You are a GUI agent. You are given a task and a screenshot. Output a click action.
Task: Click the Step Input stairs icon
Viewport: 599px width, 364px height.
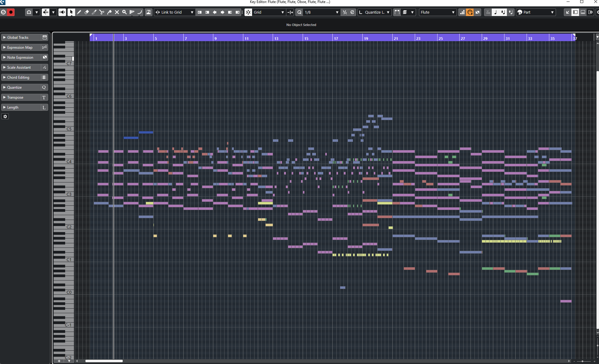(x=462, y=12)
